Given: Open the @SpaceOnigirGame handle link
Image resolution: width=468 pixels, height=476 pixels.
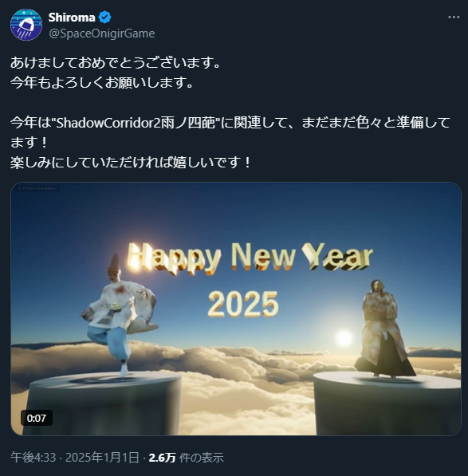Looking at the screenshot, I should tap(102, 33).
